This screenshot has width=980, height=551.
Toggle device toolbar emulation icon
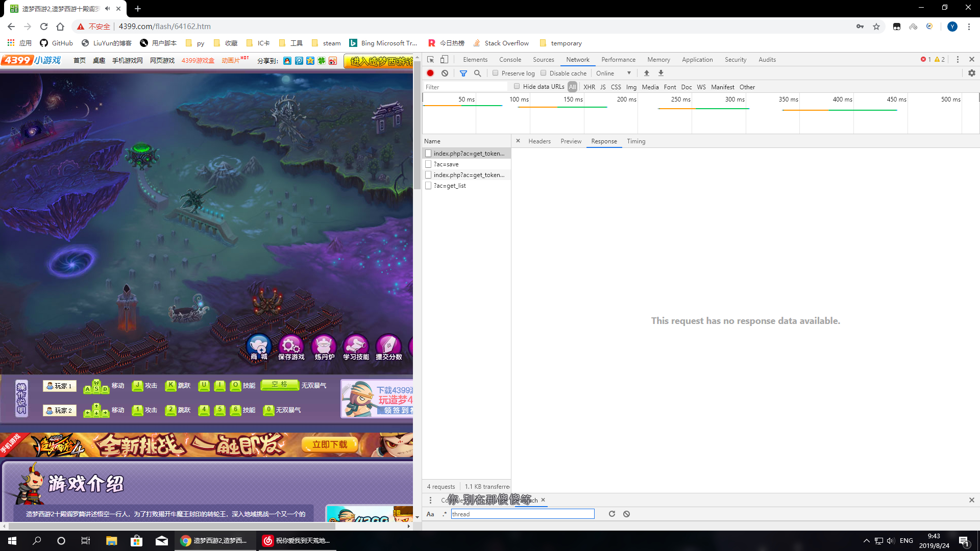pos(445,60)
